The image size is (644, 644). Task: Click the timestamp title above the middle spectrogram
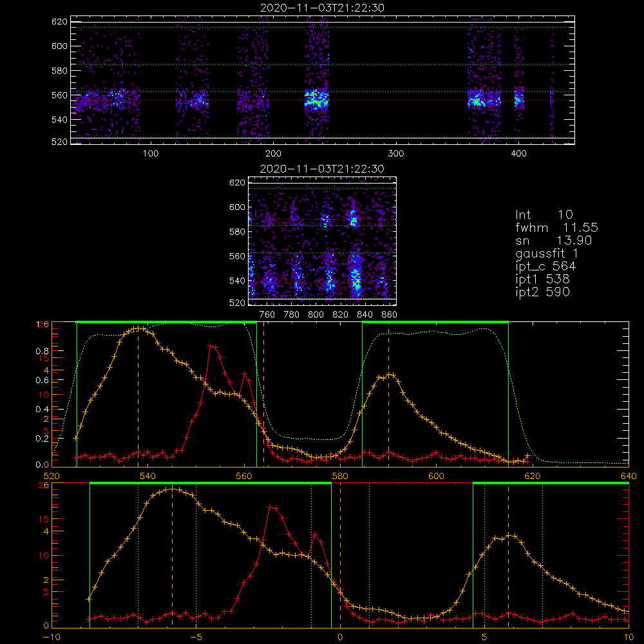(x=323, y=169)
